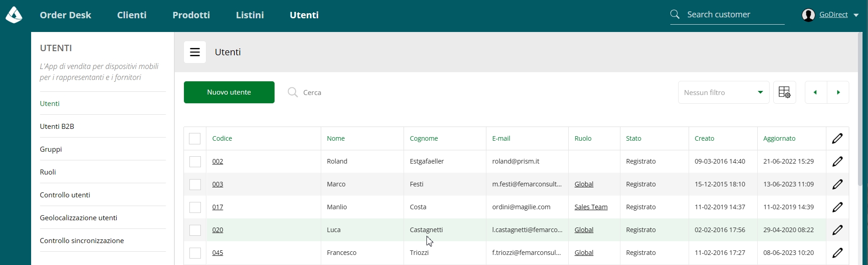Open the Sales Team role link
868x265 pixels.
[x=591, y=207]
